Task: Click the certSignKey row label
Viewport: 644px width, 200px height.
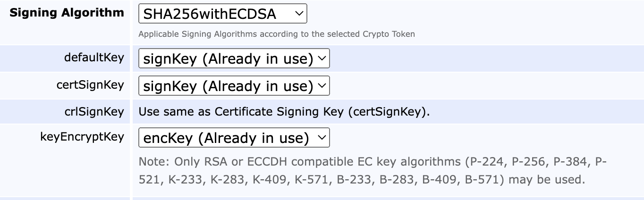Action: 90,85
